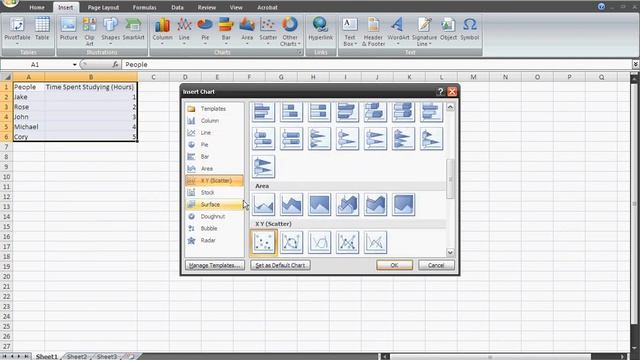
Task: Switch to the Home ribbon tab
Action: (37, 7)
